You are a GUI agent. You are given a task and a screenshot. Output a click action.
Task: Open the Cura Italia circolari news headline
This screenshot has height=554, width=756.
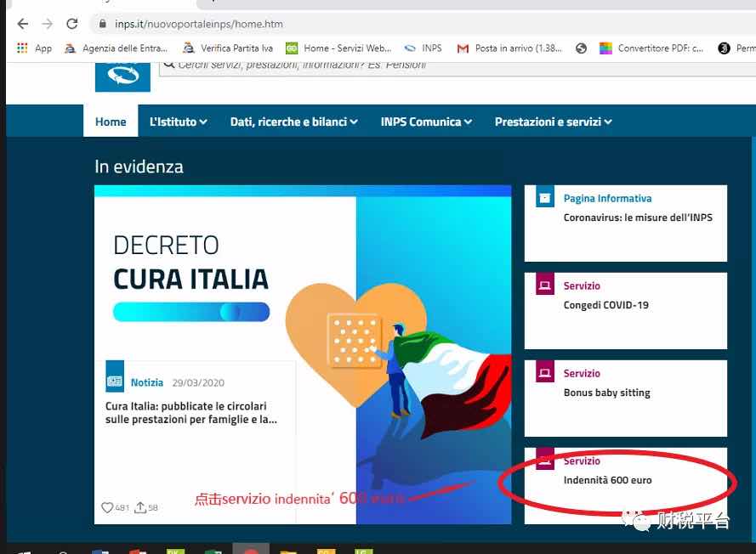(x=191, y=413)
